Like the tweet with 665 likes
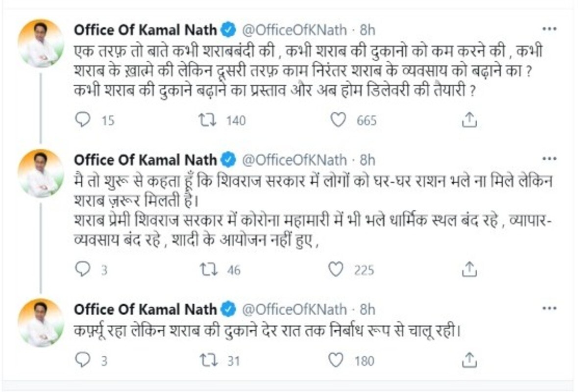This screenshot has height=392, width=588. (338, 120)
